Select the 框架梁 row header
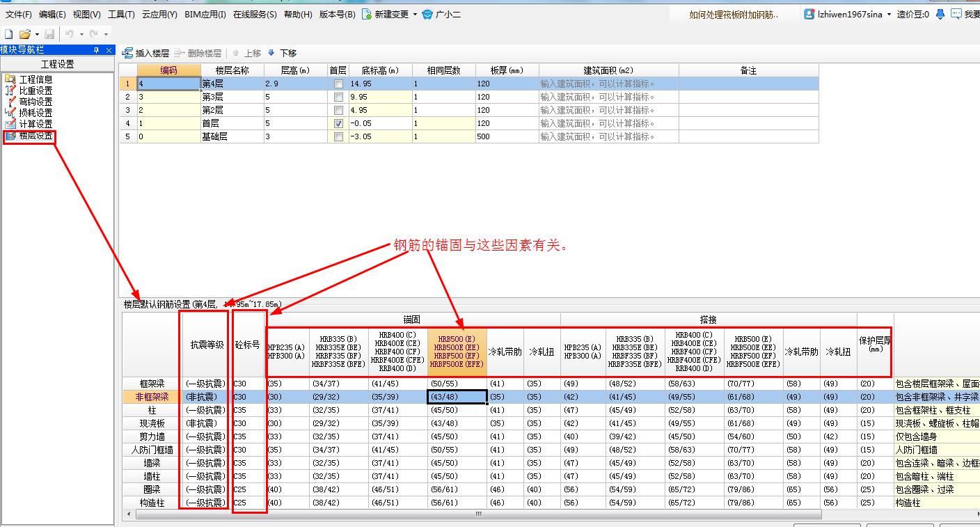This screenshot has height=527, width=980. tap(151, 384)
